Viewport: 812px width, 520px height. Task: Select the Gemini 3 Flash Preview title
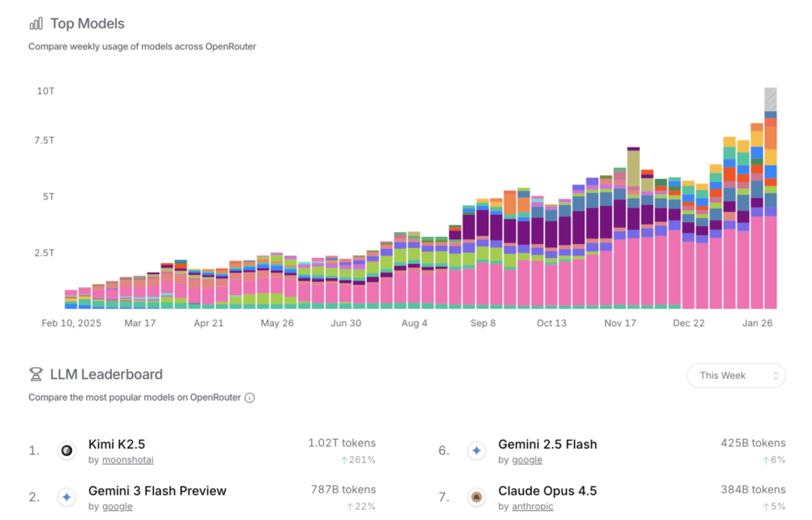pyautogui.click(x=157, y=491)
